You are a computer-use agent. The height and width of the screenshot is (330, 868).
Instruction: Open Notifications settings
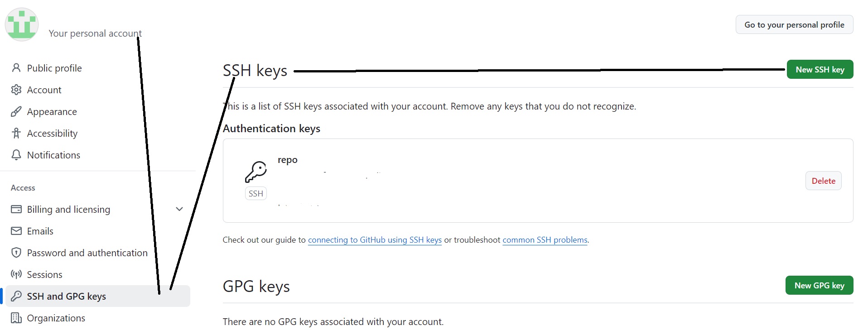click(x=53, y=155)
